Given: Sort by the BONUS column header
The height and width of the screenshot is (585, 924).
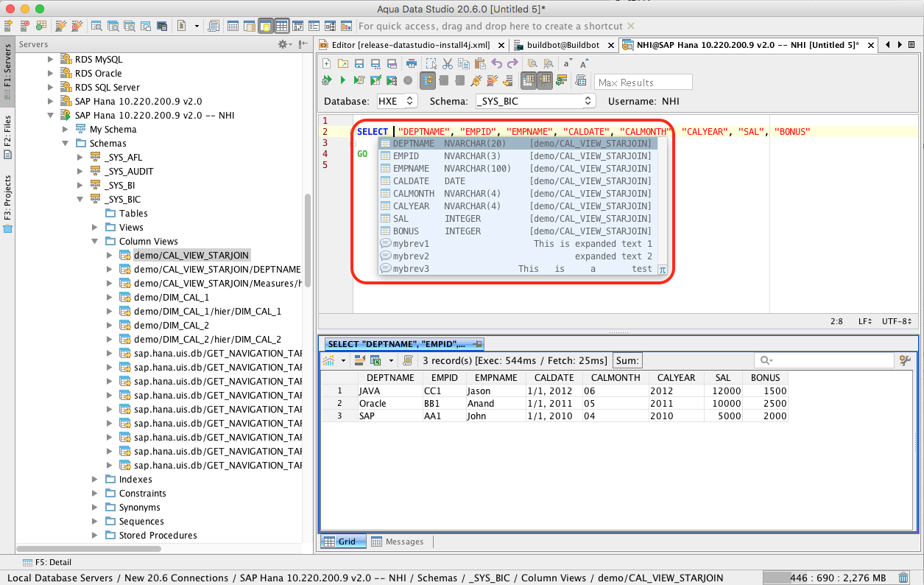Looking at the screenshot, I should pyautogui.click(x=765, y=377).
